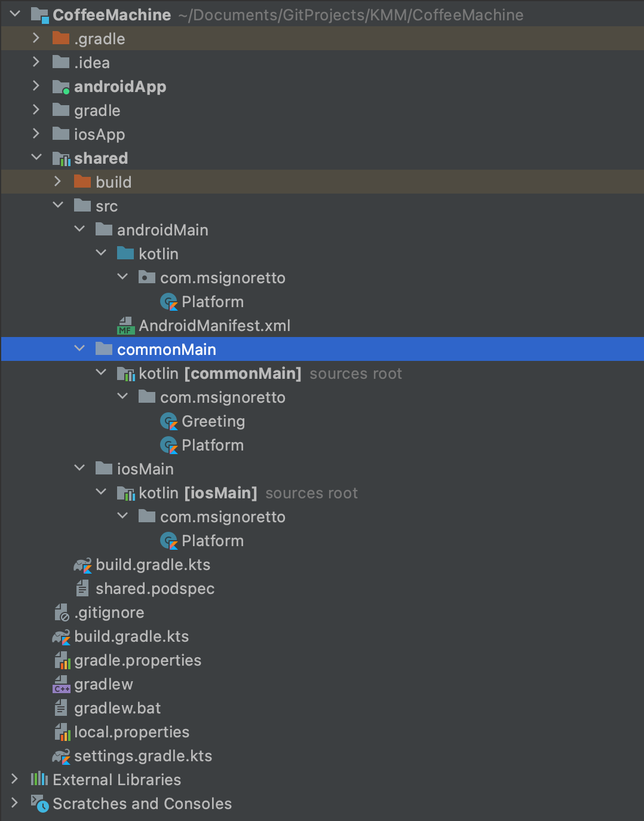
Task: Click the Greeting Kotlin class icon
Action: click(x=169, y=422)
